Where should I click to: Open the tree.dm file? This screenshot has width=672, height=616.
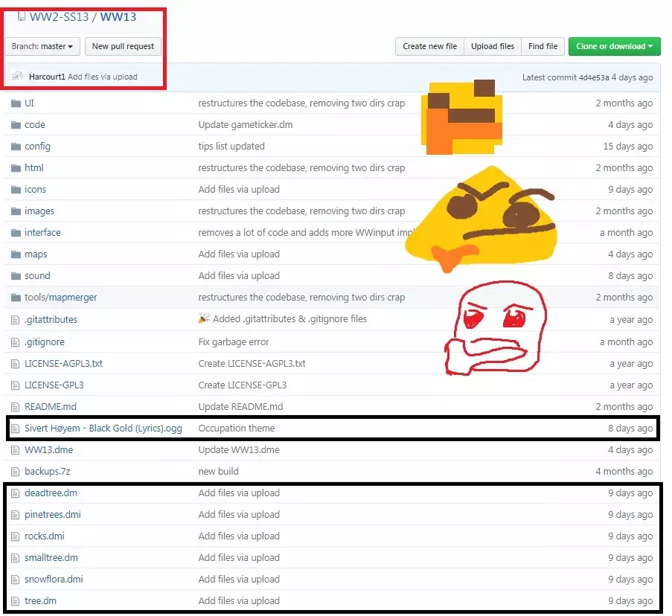pos(40,601)
